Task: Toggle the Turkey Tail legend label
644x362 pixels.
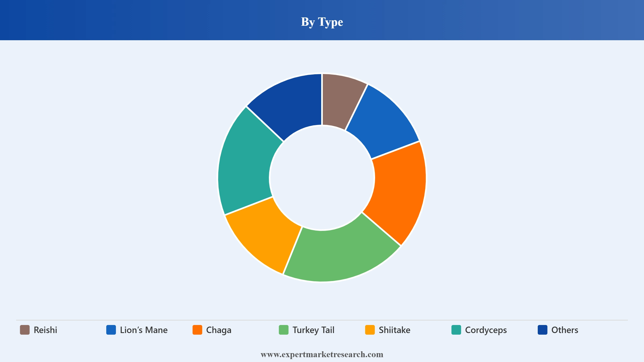Action: (313, 330)
